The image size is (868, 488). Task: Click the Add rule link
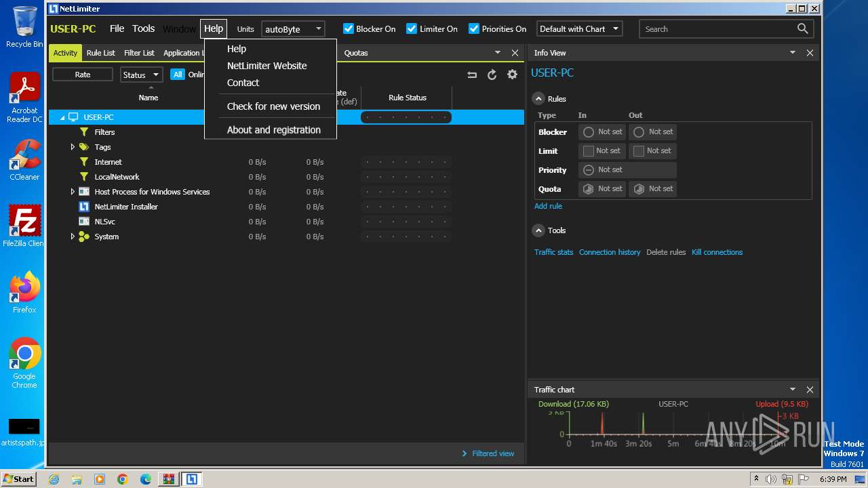[x=548, y=206]
